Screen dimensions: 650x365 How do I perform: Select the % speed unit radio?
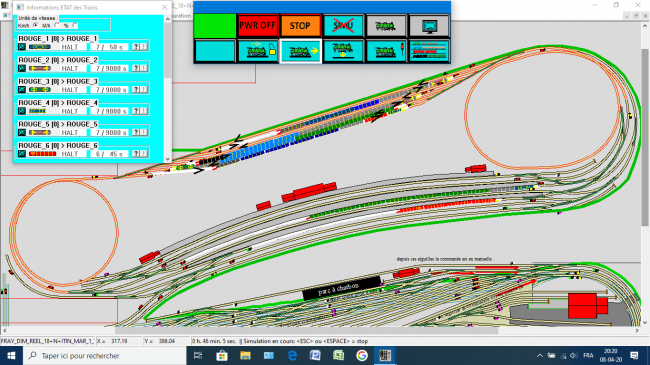(75, 25)
